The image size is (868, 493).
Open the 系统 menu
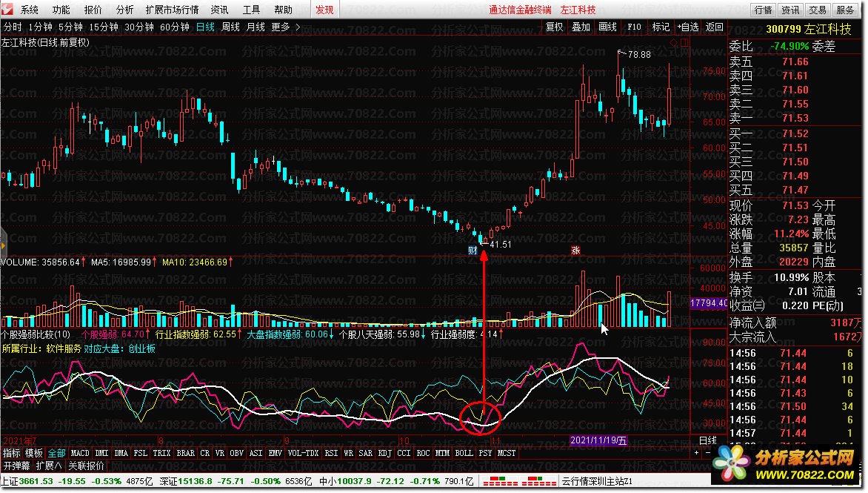pyautogui.click(x=30, y=10)
